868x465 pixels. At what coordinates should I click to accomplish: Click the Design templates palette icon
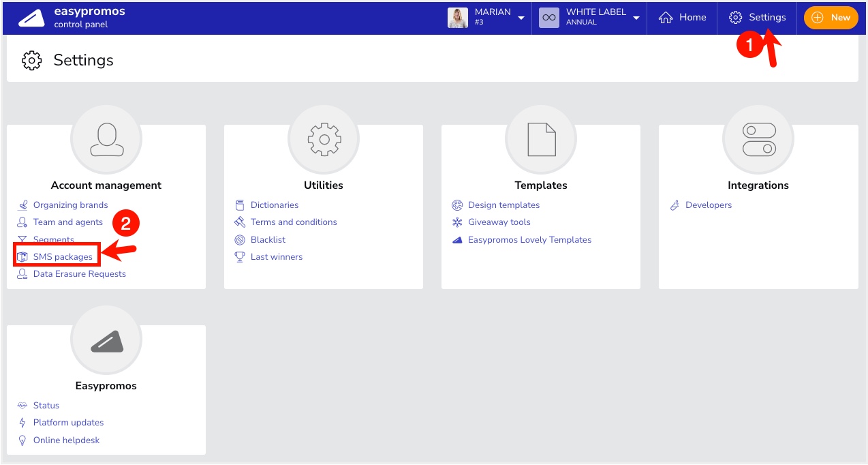coord(457,205)
